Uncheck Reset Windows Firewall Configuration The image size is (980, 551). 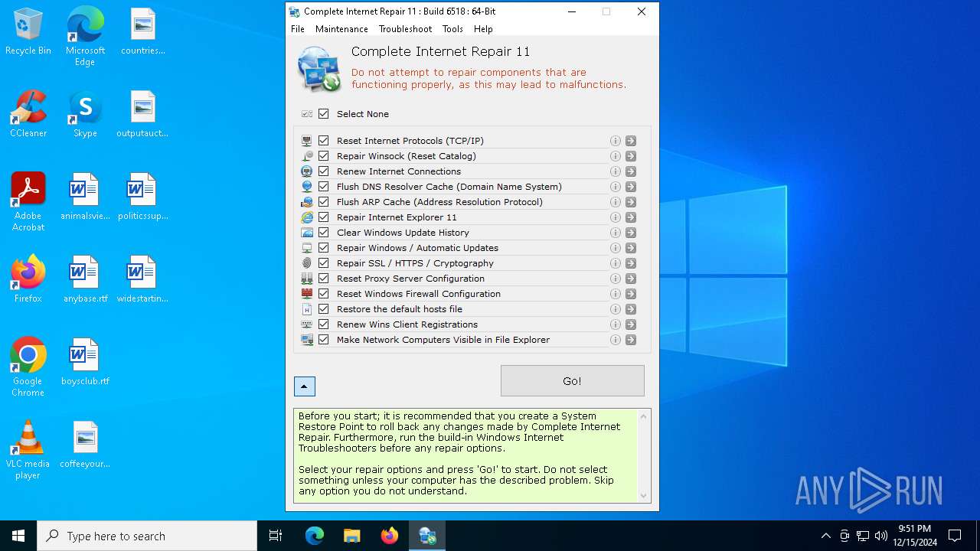(x=324, y=294)
